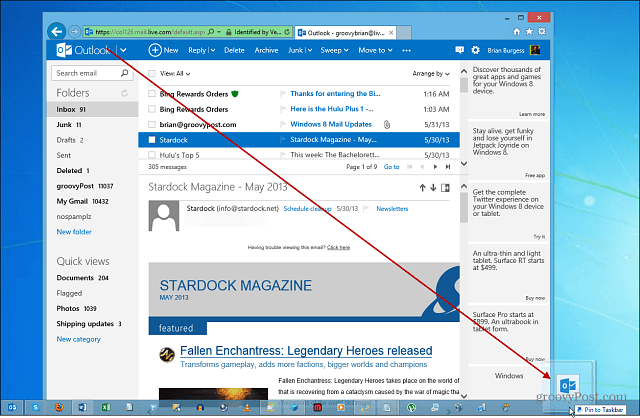Expand the Arrange by menu
Screen dimensions: 640x418
[431, 73]
